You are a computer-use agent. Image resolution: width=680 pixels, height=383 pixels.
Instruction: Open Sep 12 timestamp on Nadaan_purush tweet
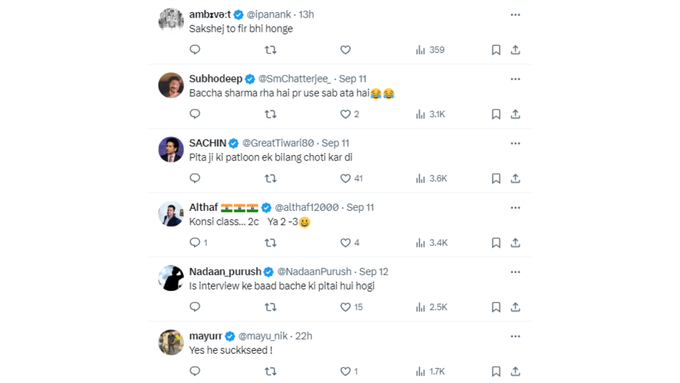pyautogui.click(x=373, y=272)
